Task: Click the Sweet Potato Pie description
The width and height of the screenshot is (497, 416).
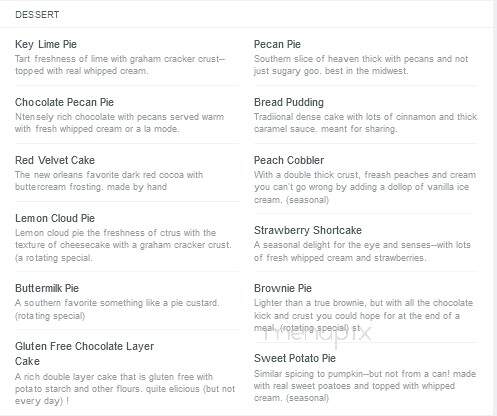Action: tap(365, 386)
